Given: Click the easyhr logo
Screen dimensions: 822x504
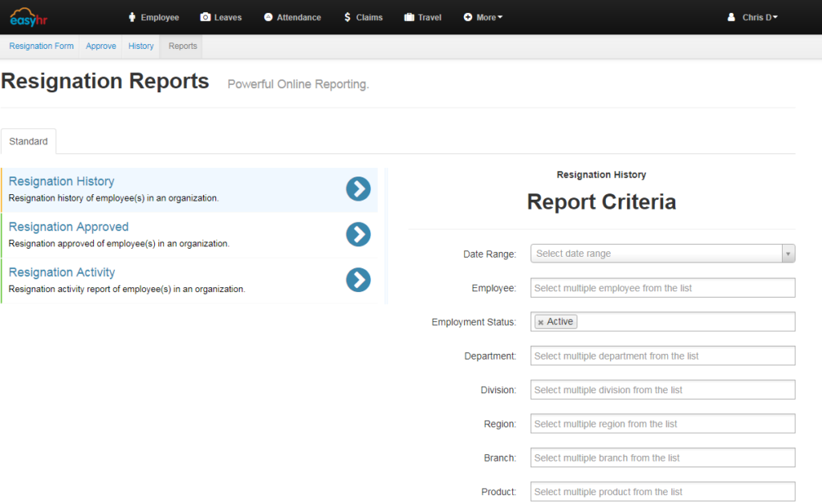Looking at the screenshot, I should pos(28,16).
